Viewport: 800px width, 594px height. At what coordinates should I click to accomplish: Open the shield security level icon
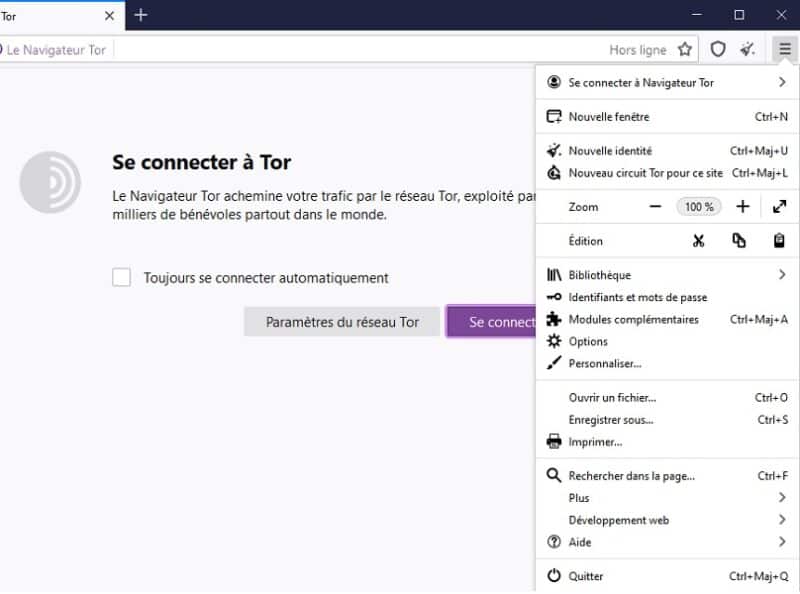click(x=718, y=49)
